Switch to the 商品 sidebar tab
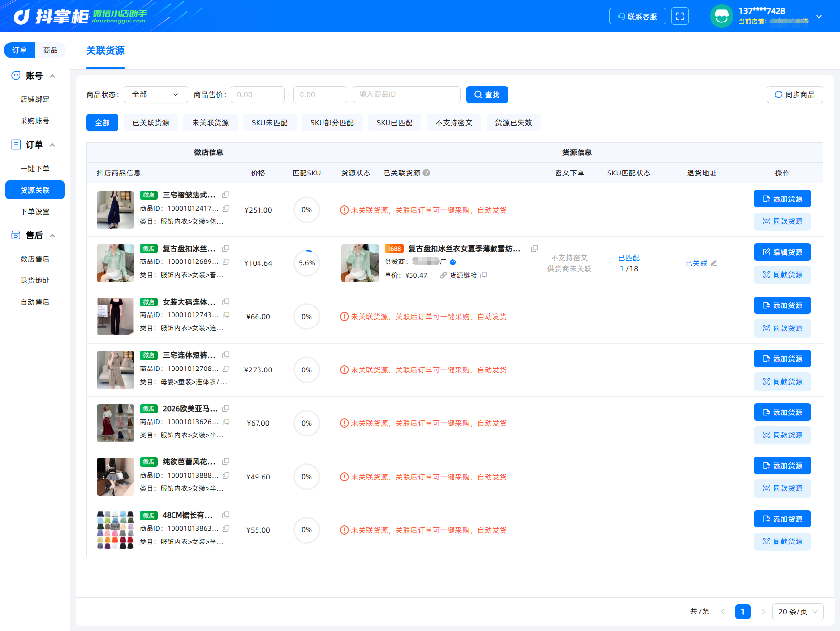Screen dimensions: 840x631 pos(50,50)
